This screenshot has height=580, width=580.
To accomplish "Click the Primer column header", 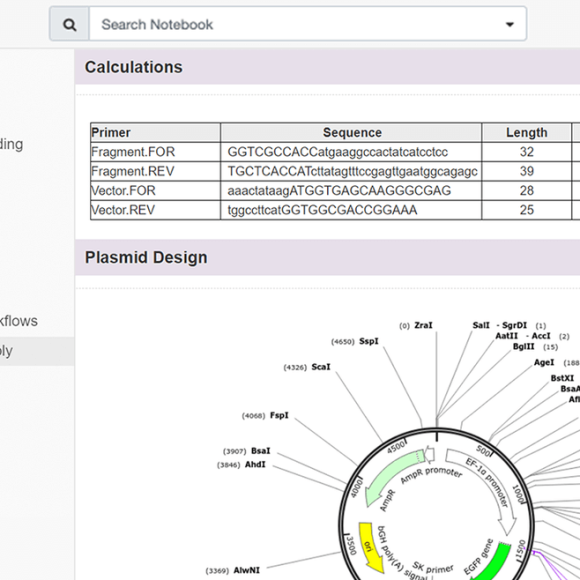I will 155,132.
